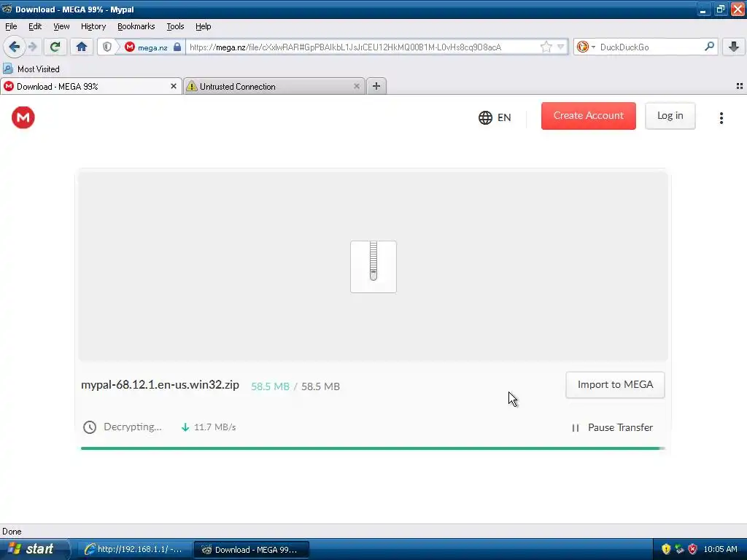Open the Most Visited bookmarks folder
Viewport: 747px width, 560px height.
pos(31,69)
